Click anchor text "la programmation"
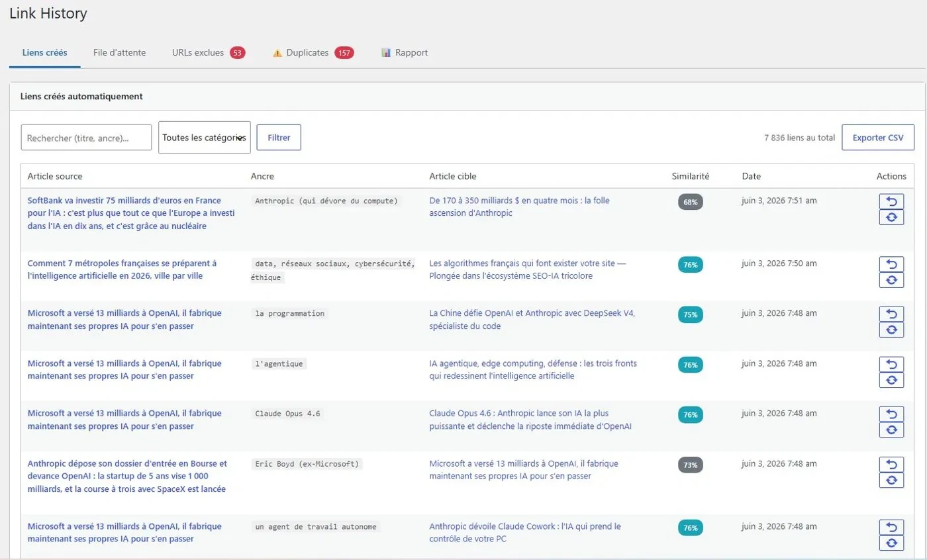This screenshot has width=927, height=560. pos(289,313)
